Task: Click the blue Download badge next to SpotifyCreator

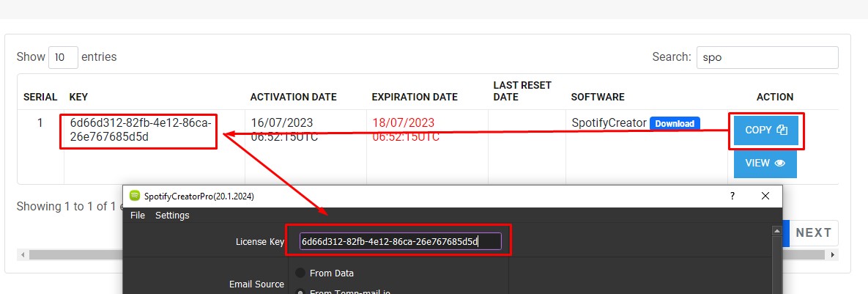Action: click(675, 123)
